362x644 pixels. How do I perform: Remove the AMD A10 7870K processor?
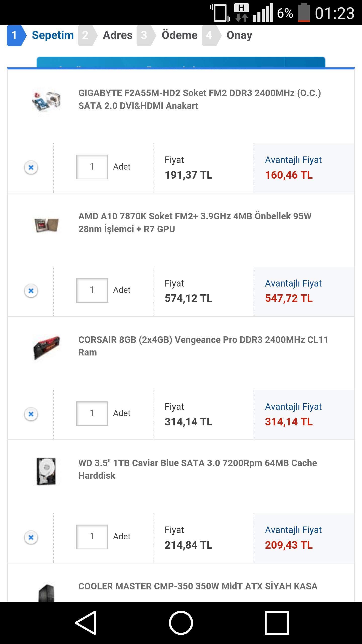[x=31, y=291]
